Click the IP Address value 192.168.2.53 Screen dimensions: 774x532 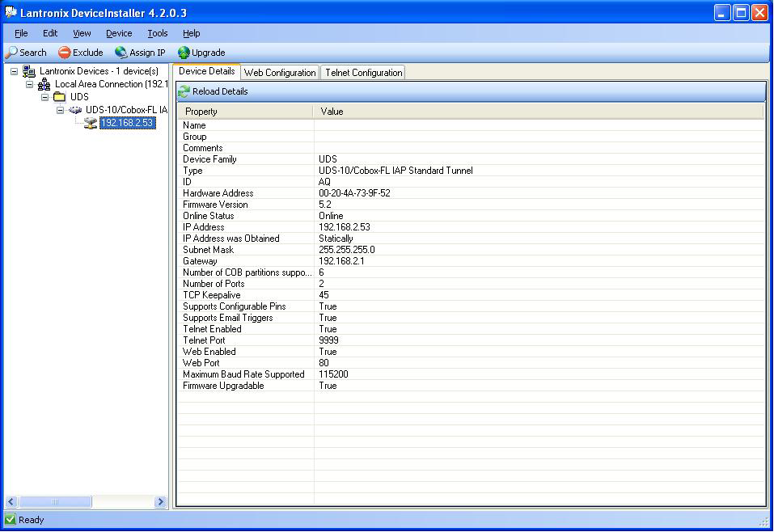[x=345, y=227]
